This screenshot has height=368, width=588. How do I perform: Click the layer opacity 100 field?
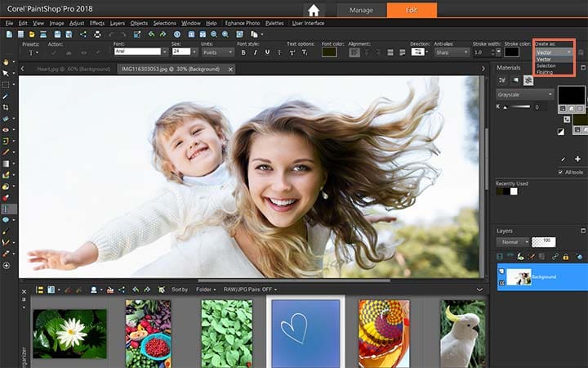(543, 242)
